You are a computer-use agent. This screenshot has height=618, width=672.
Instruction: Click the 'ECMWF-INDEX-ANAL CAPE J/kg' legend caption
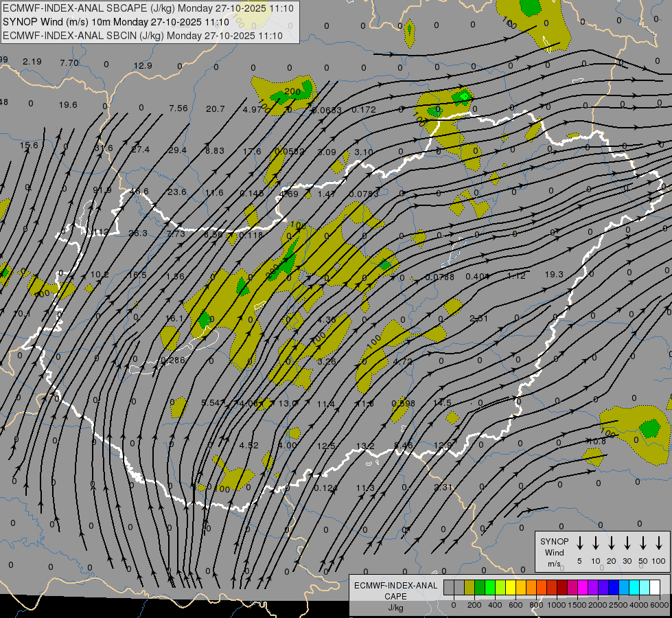pos(395,596)
